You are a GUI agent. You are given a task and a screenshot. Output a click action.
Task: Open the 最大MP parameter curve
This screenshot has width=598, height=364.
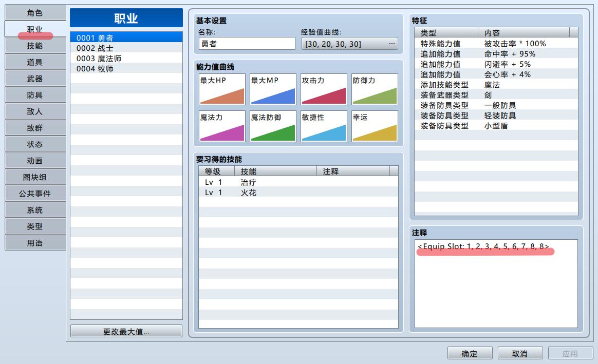pos(273,89)
